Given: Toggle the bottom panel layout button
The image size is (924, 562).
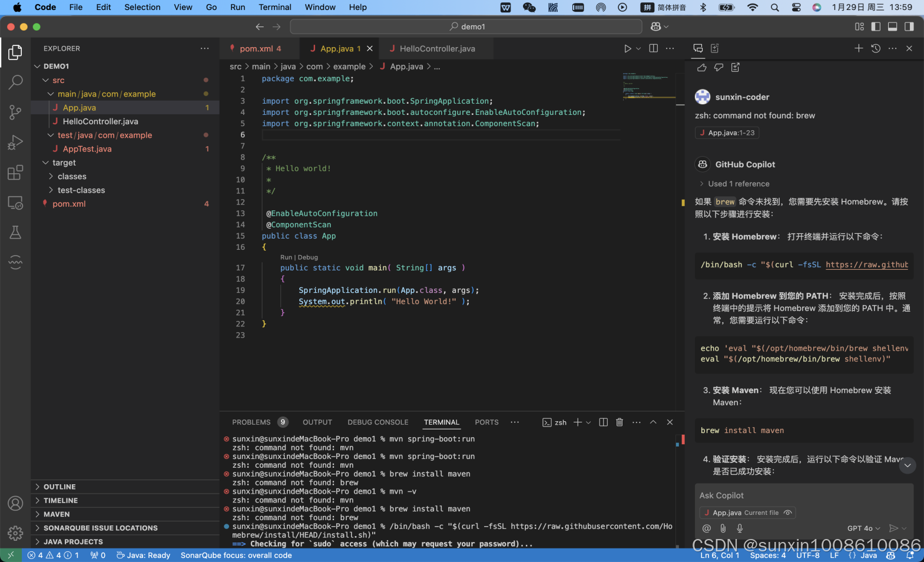Looking at the screenshot, I should 893,27.
